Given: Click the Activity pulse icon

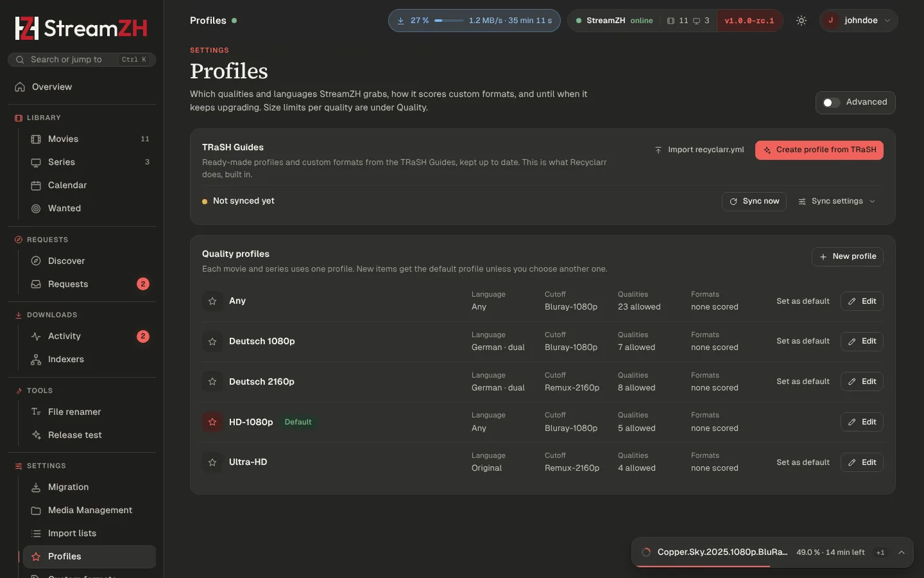Looking at the screenshot, I should click(36, 337).
